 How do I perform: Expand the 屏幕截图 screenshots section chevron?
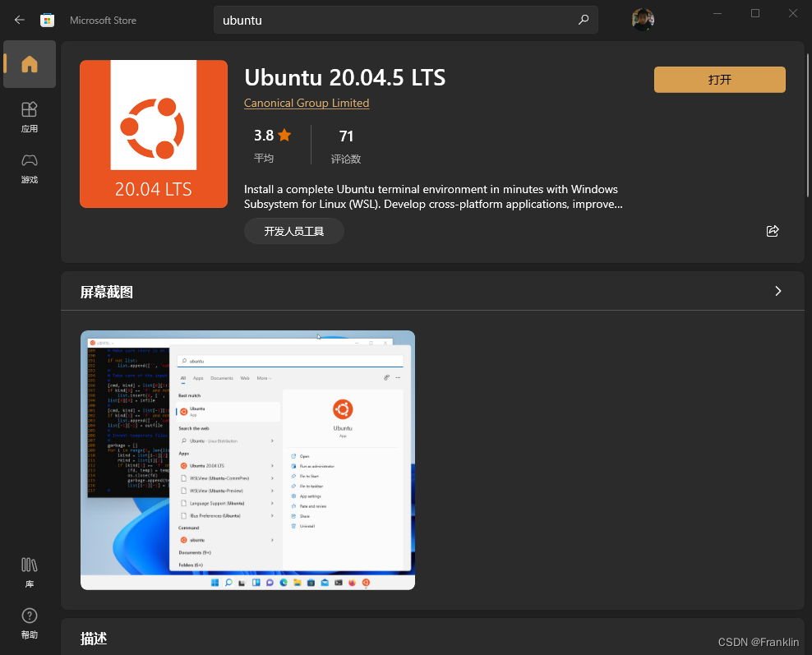[x=777, y=291]
